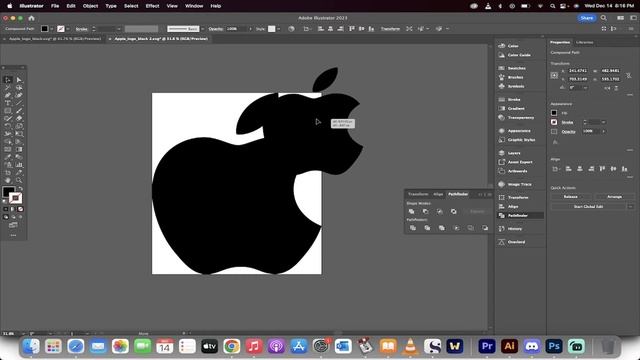Click the Intersect shape mode icon
The height and width of the screenshot is (360, 640).
(440, 211)
